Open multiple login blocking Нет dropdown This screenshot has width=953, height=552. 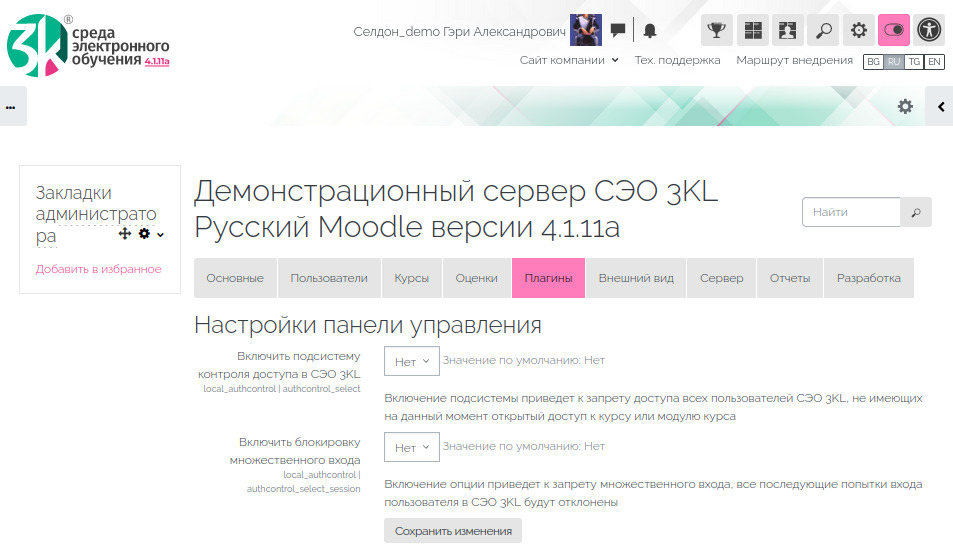[x=411, y=447]
